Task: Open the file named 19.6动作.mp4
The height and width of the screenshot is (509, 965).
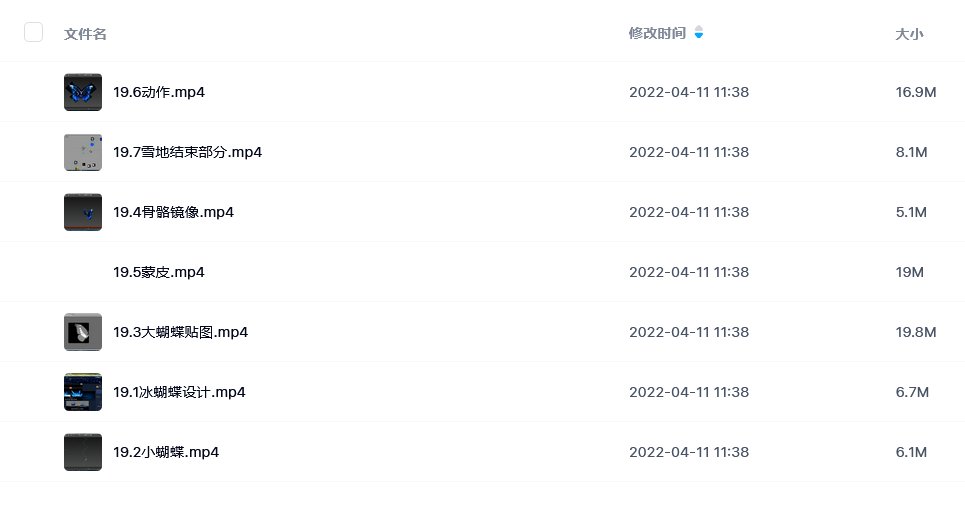Action: pyautogui.click(x=159, y=92)
